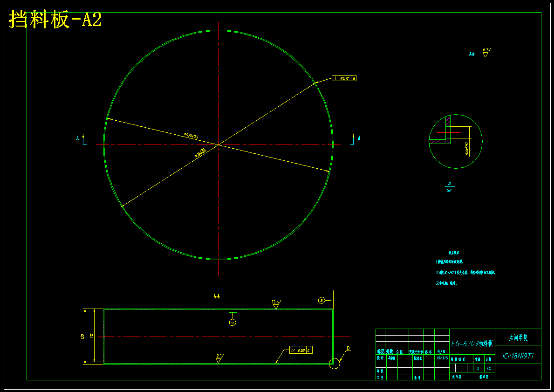Select the detail view scale label D over 5:1

450,186
